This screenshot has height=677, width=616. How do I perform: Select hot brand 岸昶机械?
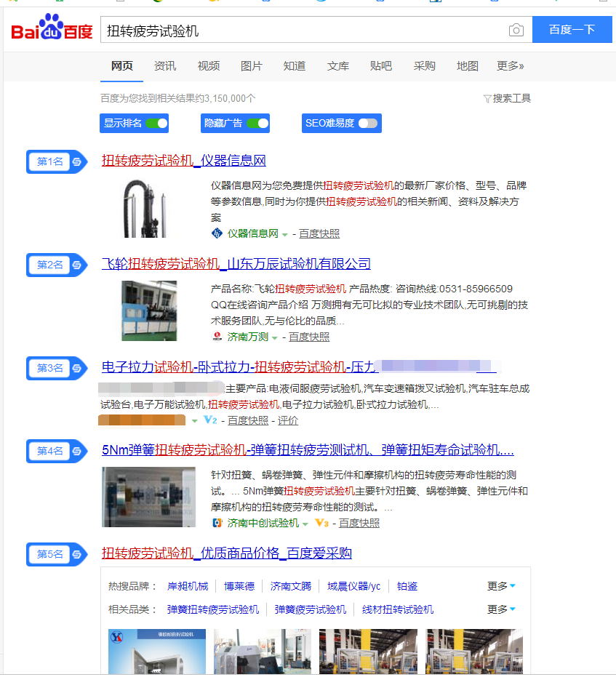click(x=188, y=586)
